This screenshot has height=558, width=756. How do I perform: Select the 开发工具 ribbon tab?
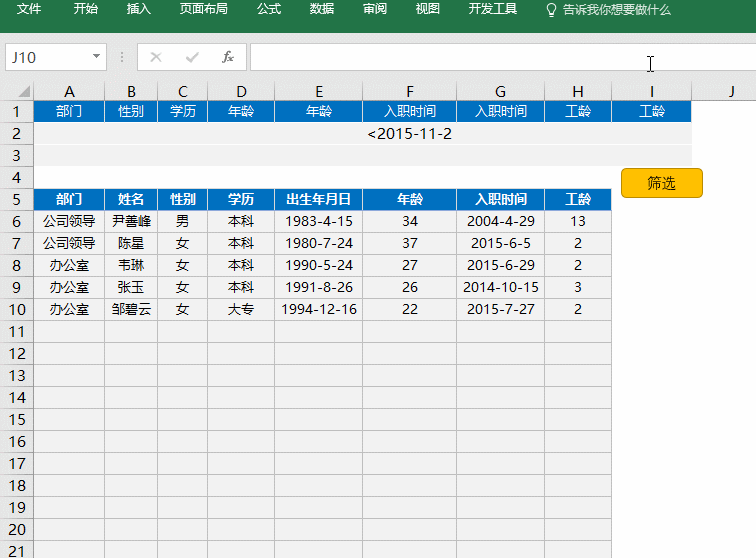click(x=493, y=9)
